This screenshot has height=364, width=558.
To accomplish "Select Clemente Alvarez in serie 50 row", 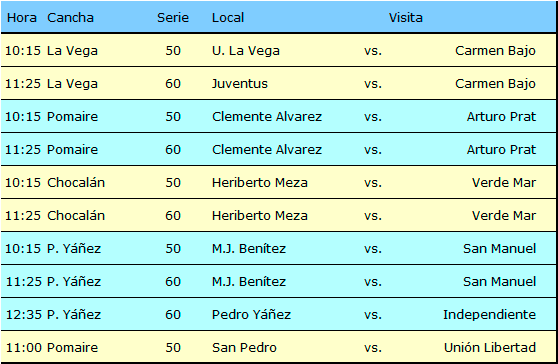I will (267, 117).
